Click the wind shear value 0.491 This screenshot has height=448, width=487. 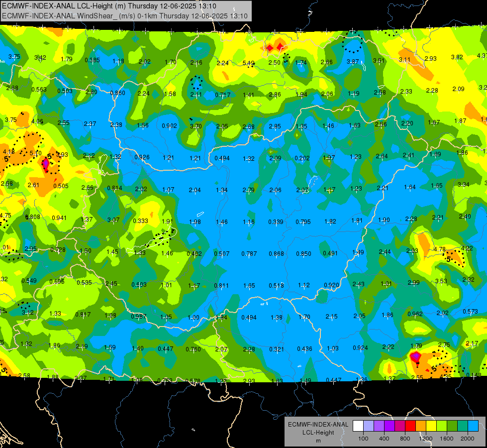(330, 253)
